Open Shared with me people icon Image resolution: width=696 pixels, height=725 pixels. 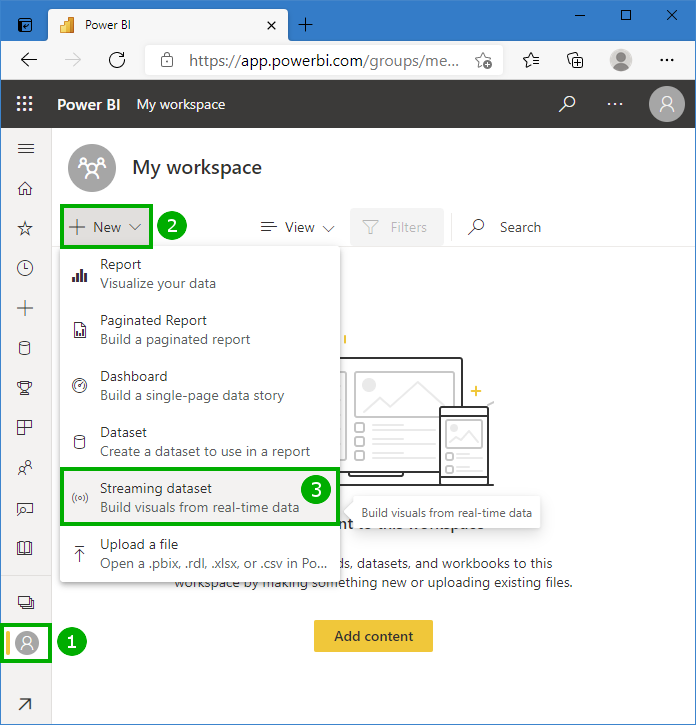click(x=25, y=468)
